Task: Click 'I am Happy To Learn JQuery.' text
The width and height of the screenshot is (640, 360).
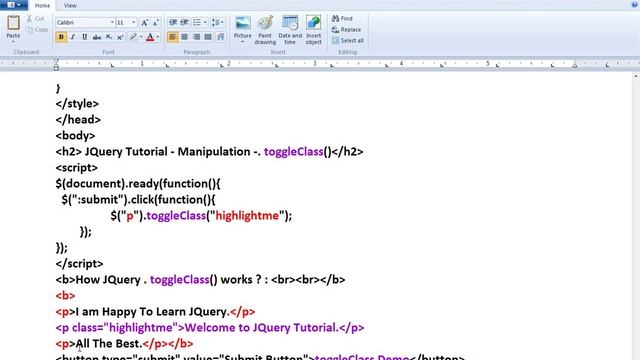Action: click(153, 311)
